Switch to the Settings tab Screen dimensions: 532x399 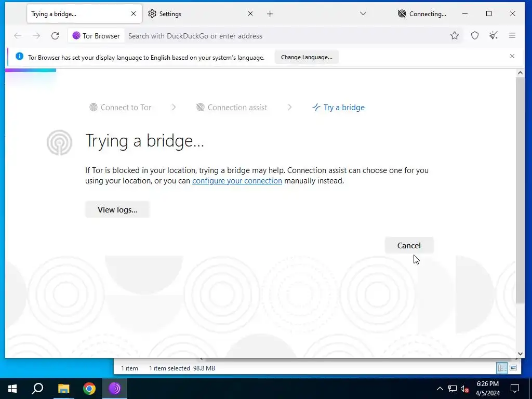coord(201,14)
